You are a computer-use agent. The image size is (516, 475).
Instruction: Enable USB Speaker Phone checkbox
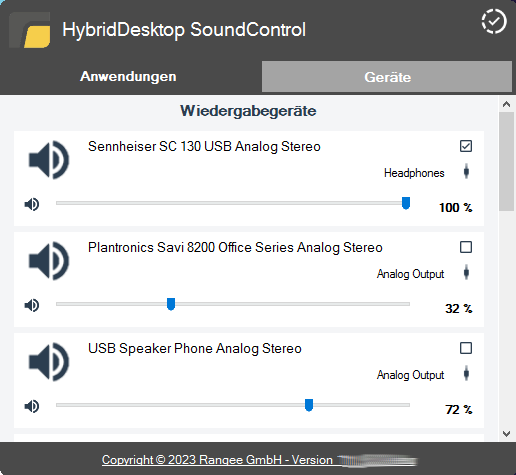[466, 348]
